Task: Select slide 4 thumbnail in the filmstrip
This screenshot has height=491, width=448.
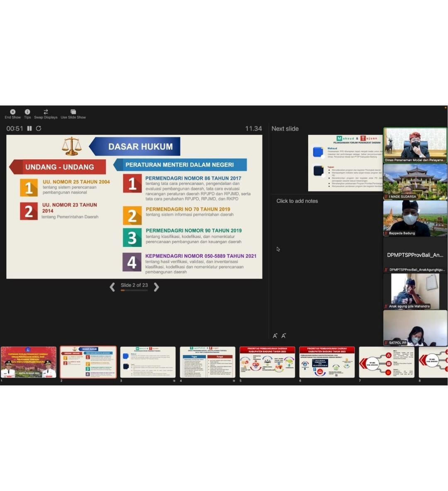Action: 207,362
